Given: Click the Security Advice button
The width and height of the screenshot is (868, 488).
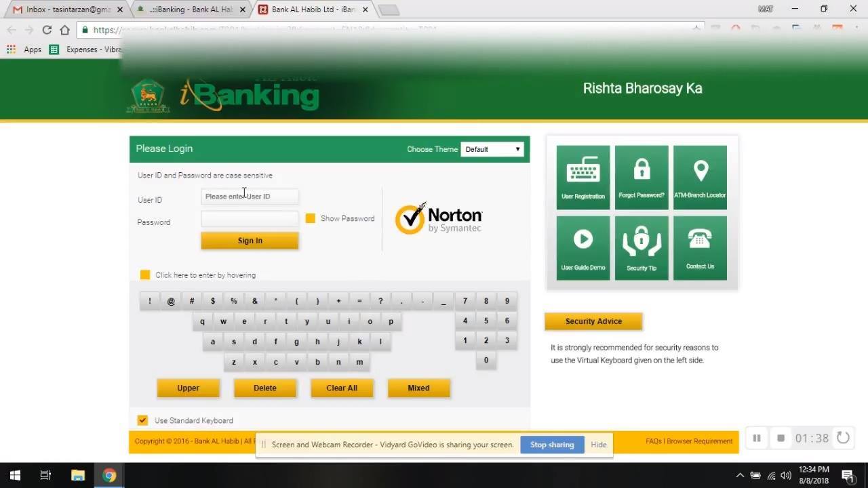Looking at the screenshot, I should [593, 321].
